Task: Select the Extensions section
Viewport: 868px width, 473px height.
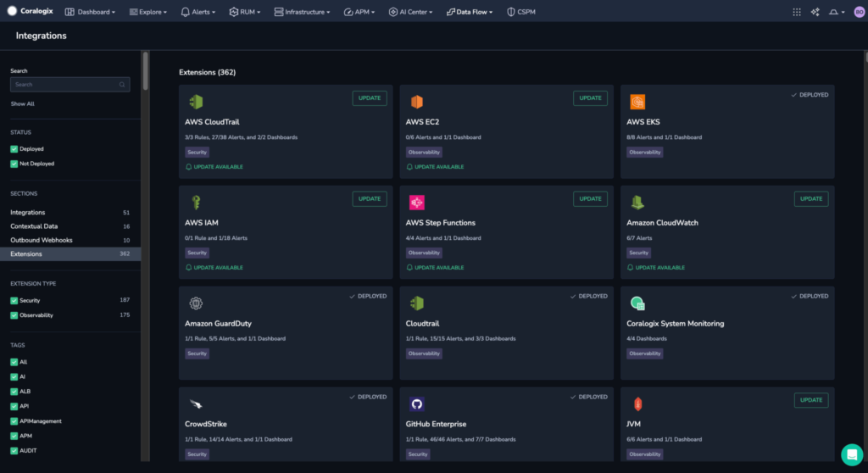Action: [70, 253]
